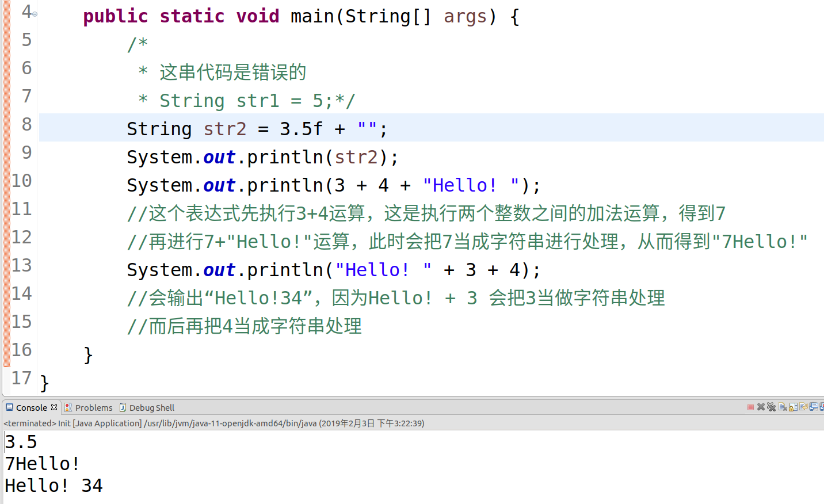
Task: Click 'public static void main' declaration
Action: (x=301, y=16)
